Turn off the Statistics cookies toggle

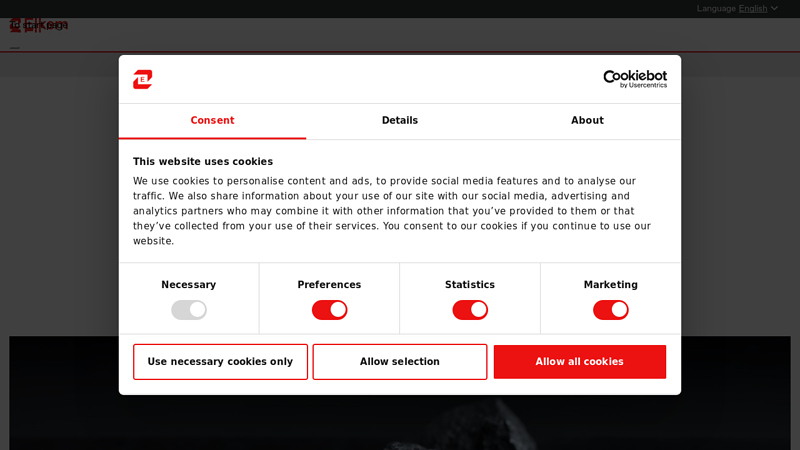(470, 310)
